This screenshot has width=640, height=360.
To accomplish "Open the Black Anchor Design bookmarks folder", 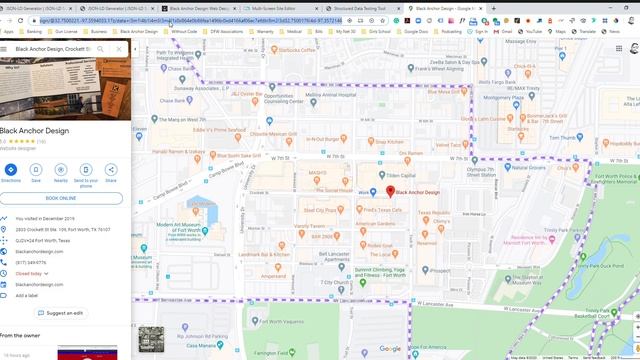I will (x=135, y=31).
